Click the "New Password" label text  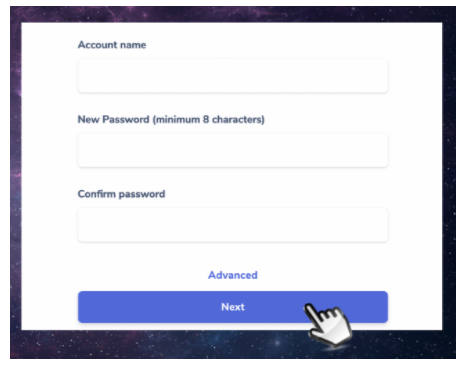tap(113, 119)
